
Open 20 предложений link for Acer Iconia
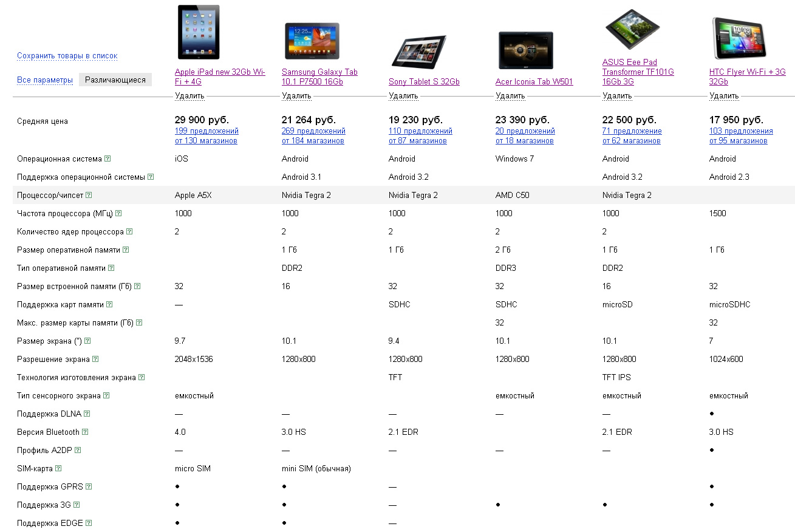point(525,131)
